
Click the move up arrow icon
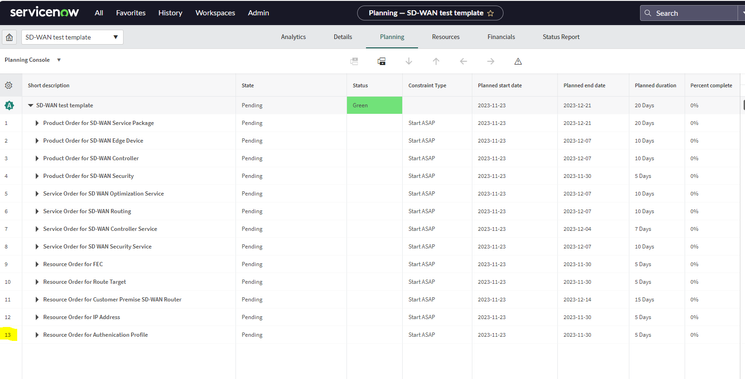pyautogui.click(x=436, y=61)
